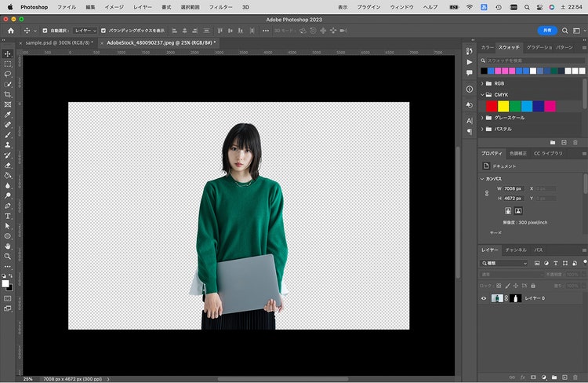
Task: Open the filter menu in menu bar
Action: point(220,7)
